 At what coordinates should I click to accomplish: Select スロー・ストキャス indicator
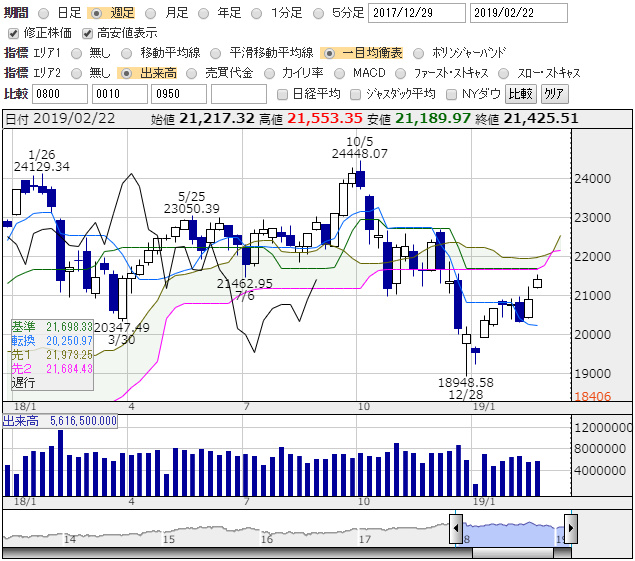(x=503, y=73)
